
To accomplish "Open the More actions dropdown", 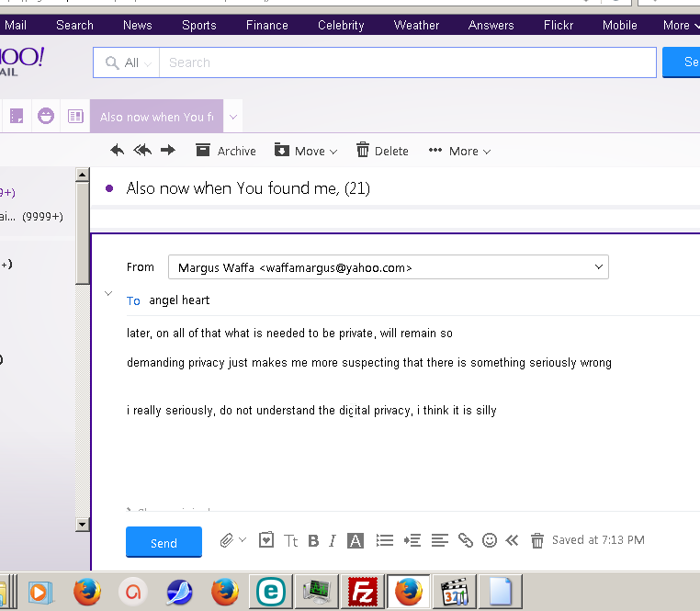I will click(460, 151).
